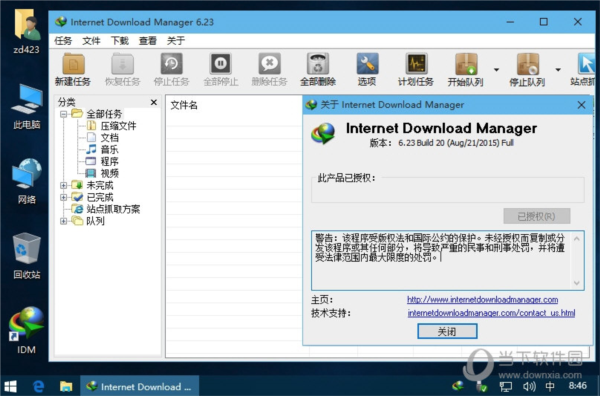The height and width of the screenshot is (396, 600).
Task: Expand the 未完成 tree node
Action: (x=64, y=185)
